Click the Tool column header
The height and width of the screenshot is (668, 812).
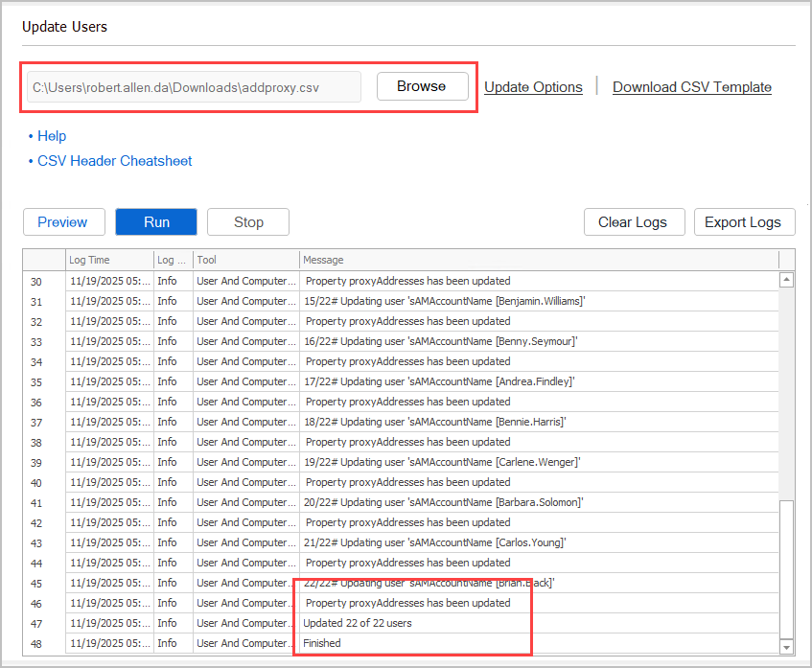click(219, 260)
